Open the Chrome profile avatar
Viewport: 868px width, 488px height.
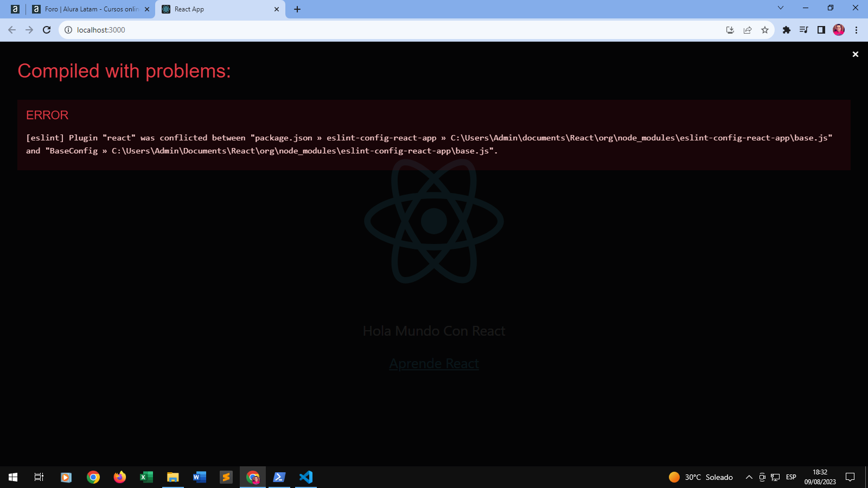point(839,30)
